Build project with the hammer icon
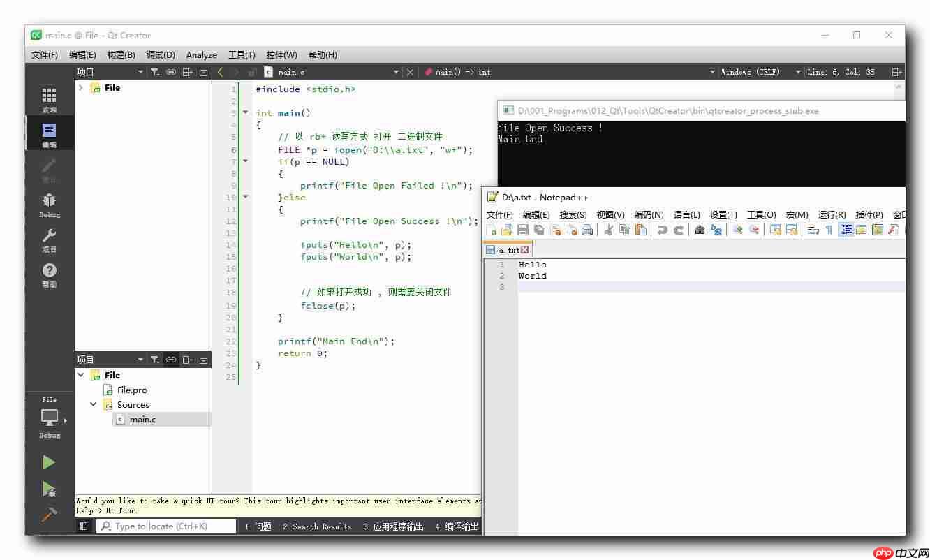 (49, 514)
